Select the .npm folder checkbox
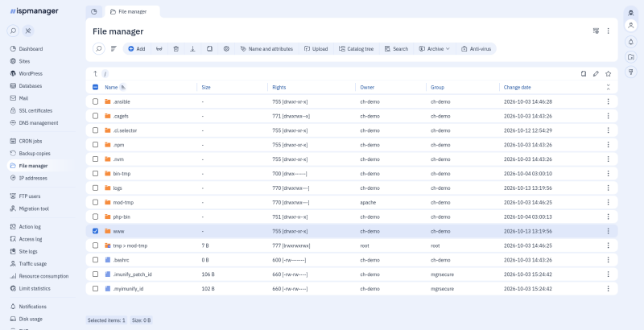 (x=95, y=145)
